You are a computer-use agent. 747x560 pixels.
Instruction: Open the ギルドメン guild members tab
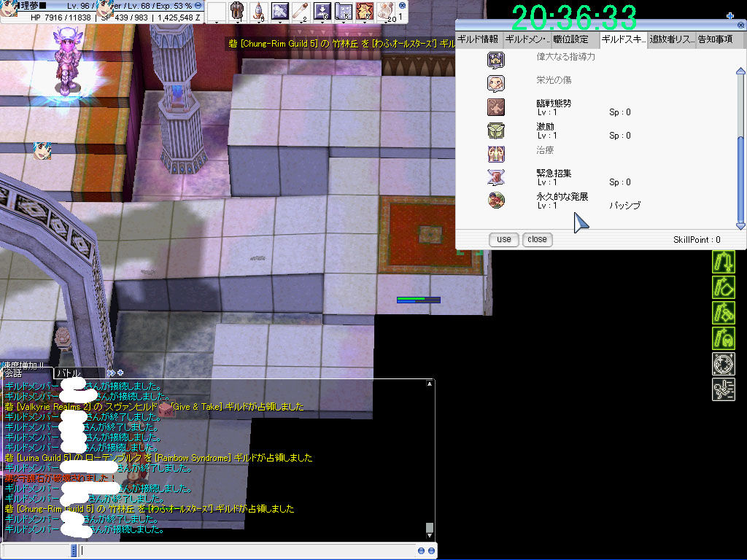click(527, 39)
